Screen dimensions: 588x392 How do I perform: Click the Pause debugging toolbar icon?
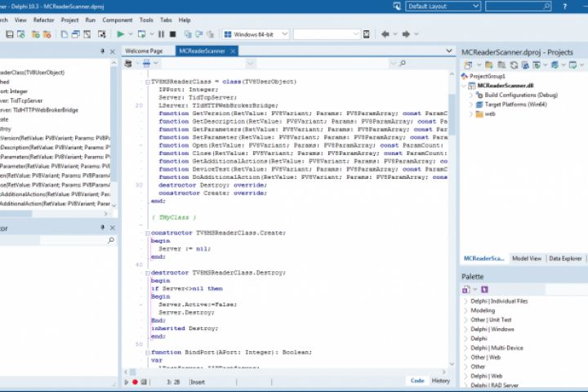161,34
